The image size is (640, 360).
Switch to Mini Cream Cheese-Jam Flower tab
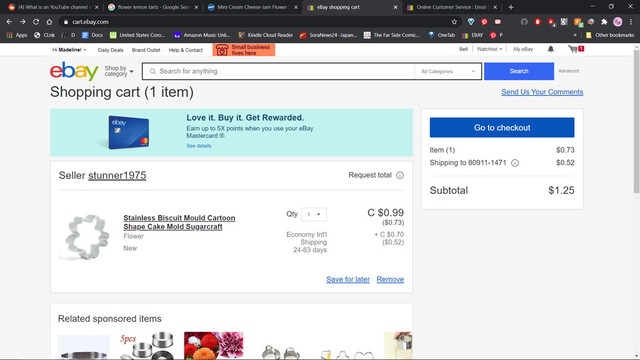[x=253, y=7]
